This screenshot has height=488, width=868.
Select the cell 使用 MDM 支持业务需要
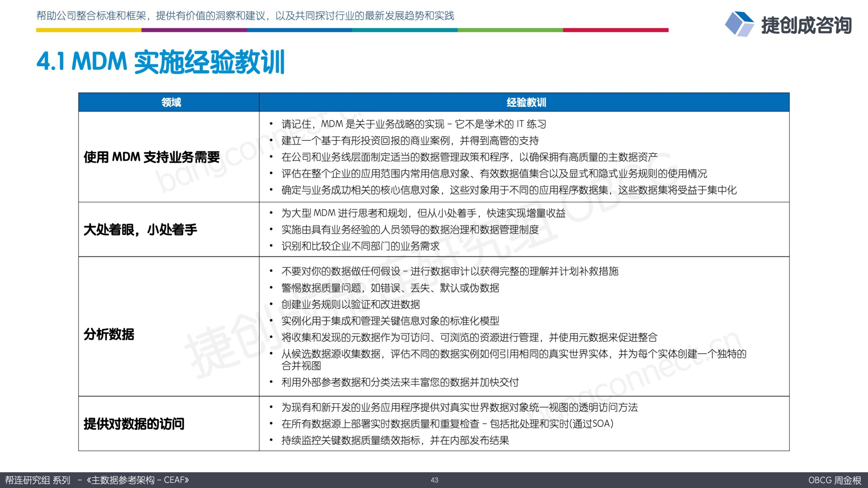point(169,157)
